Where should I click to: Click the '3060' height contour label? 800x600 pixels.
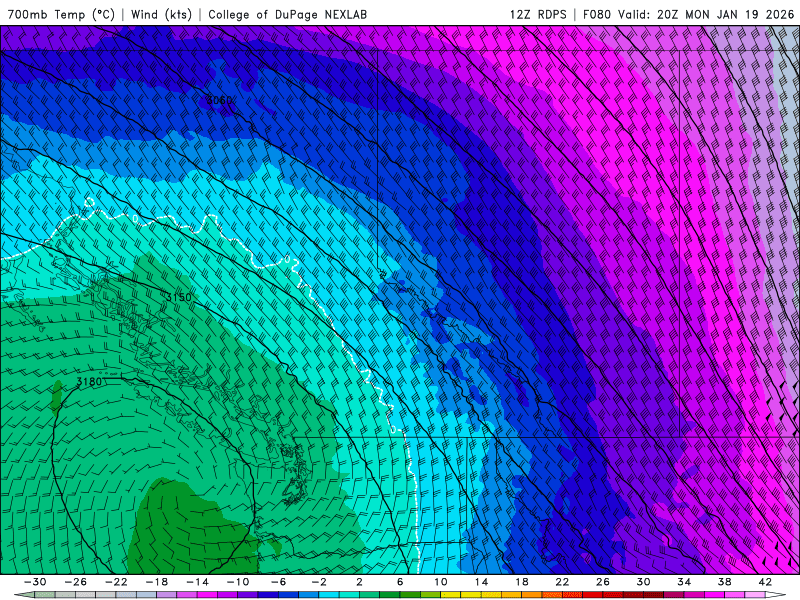(218, 100)
